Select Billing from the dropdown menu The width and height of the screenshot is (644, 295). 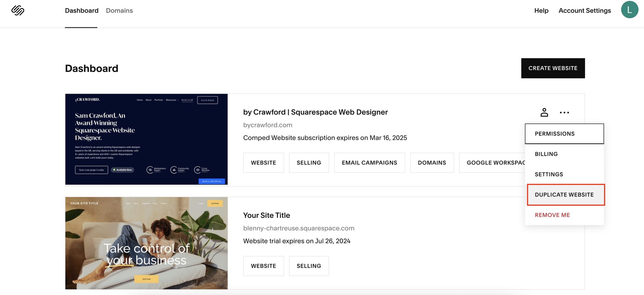coord(564,154)
